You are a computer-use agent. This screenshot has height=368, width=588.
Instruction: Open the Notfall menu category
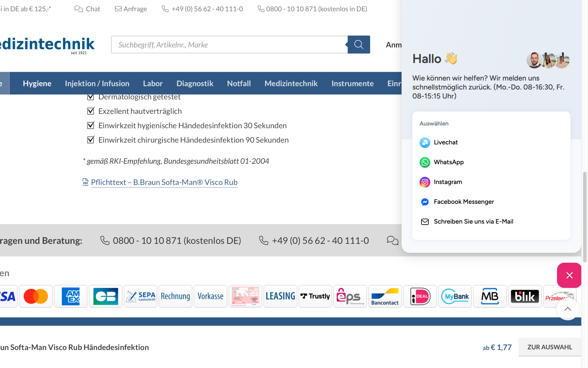tap(239, 83)
